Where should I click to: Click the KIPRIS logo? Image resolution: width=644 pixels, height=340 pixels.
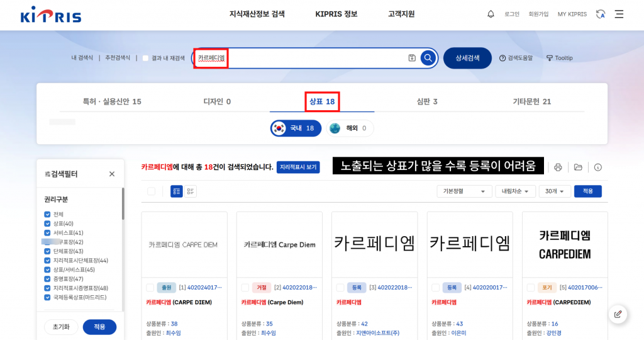(x=51, y=15)
